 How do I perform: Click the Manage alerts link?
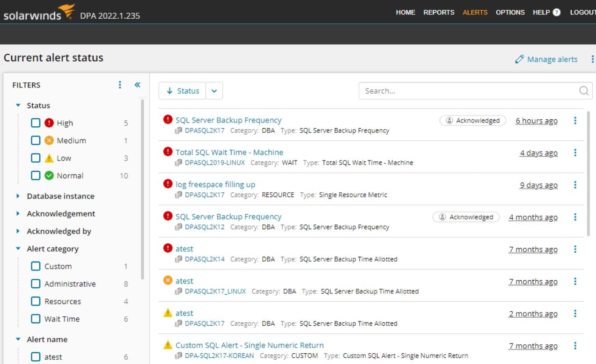(x=552, y=59)
